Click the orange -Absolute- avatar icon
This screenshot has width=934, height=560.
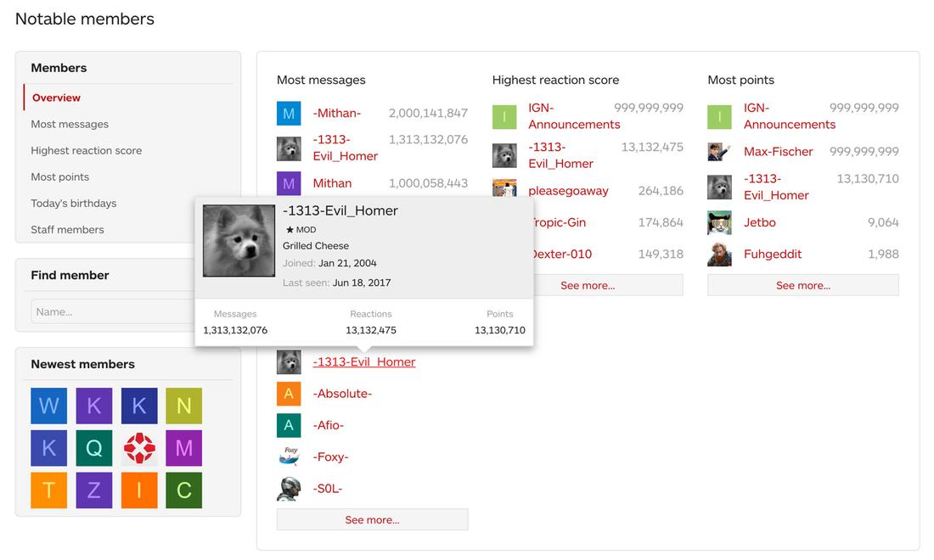[x=289, y=394]
